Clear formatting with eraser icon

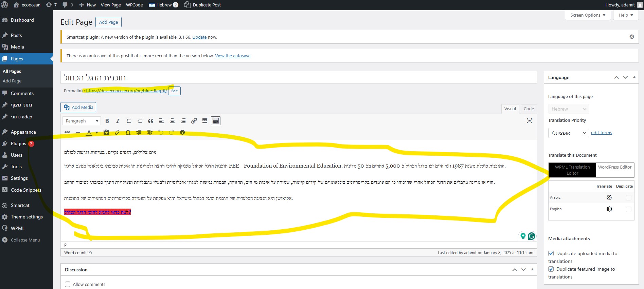pyautogui.click(x=117, y=132)
